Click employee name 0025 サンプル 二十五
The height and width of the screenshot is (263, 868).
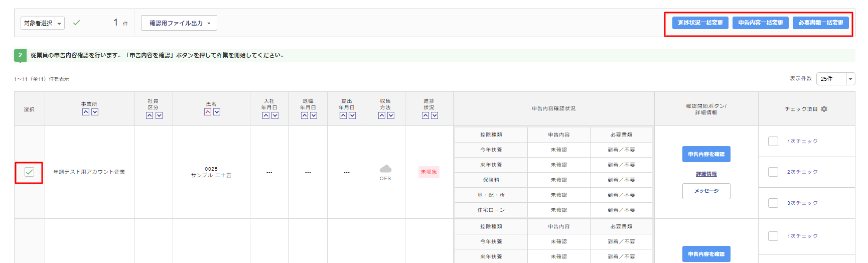211,172
